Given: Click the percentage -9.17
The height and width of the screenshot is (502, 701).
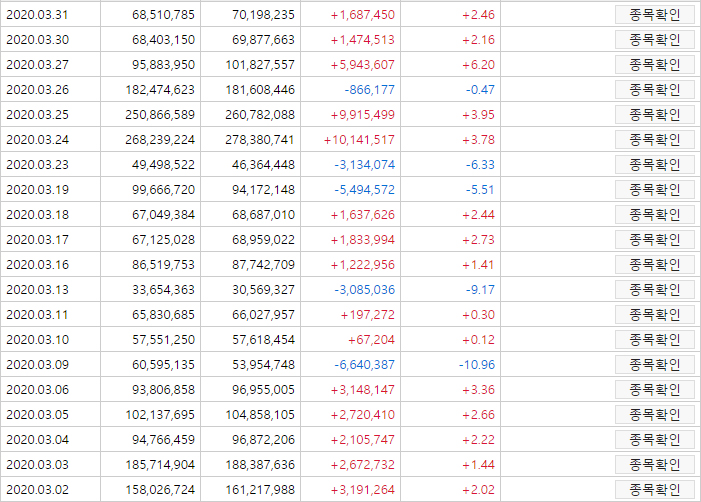Looking at the screenshot, I should click(x=481, y=290).
